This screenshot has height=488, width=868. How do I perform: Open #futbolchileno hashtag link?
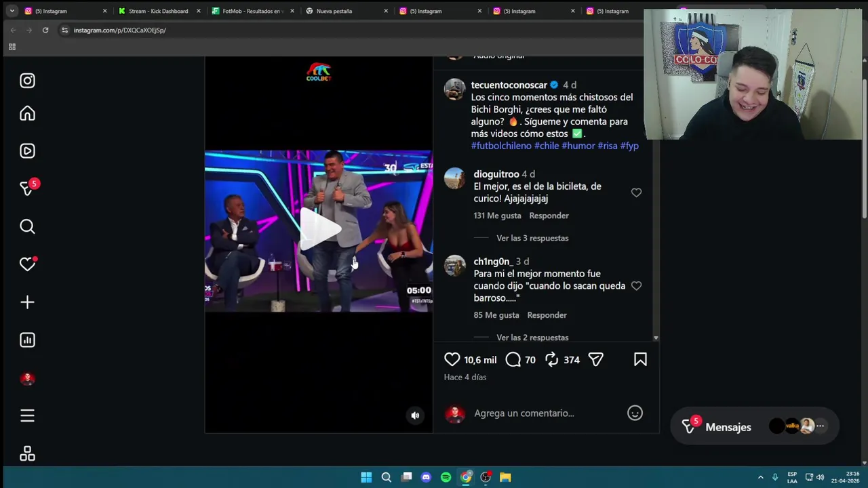501,146
